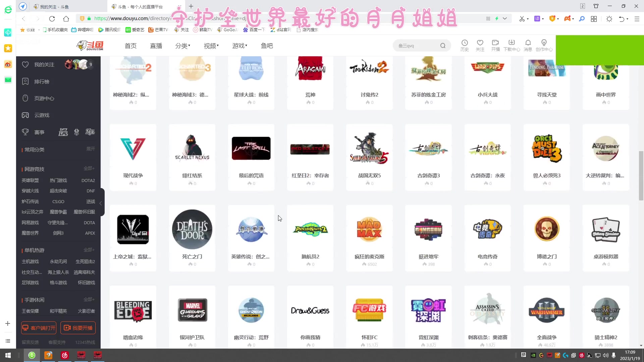Open the 游戏 dropdown menu
Screen dimensions: 644x362
239,46
